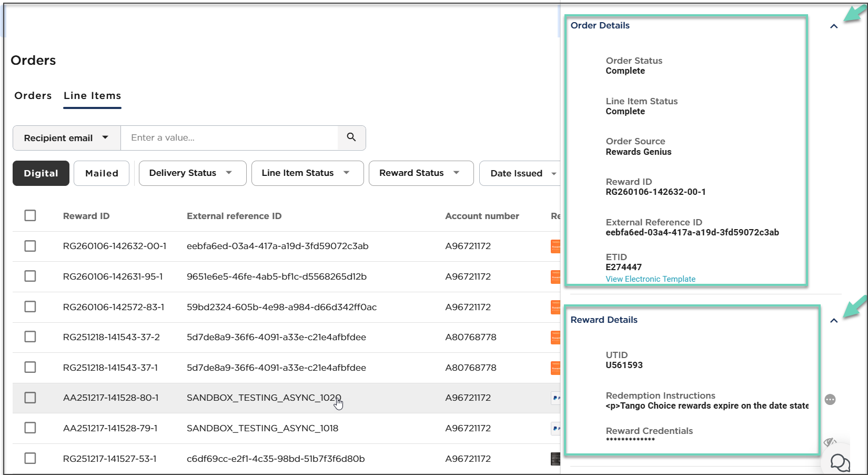Click the search magnifier icon
The width and height of the screenshot is (868, 475).
(351, 137)
